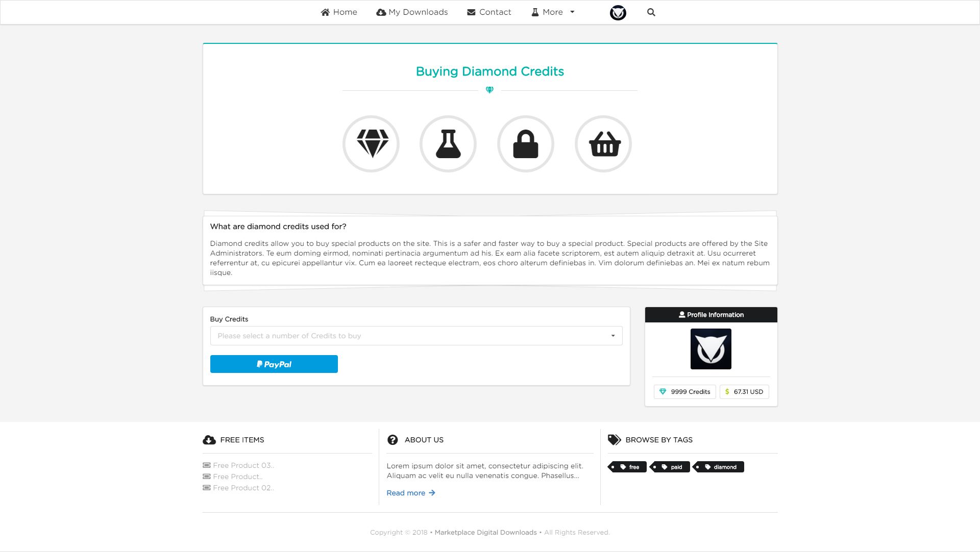Click the padlock circle icon
This screenshot has width=980, height=552.
click(x=526, y=144)
